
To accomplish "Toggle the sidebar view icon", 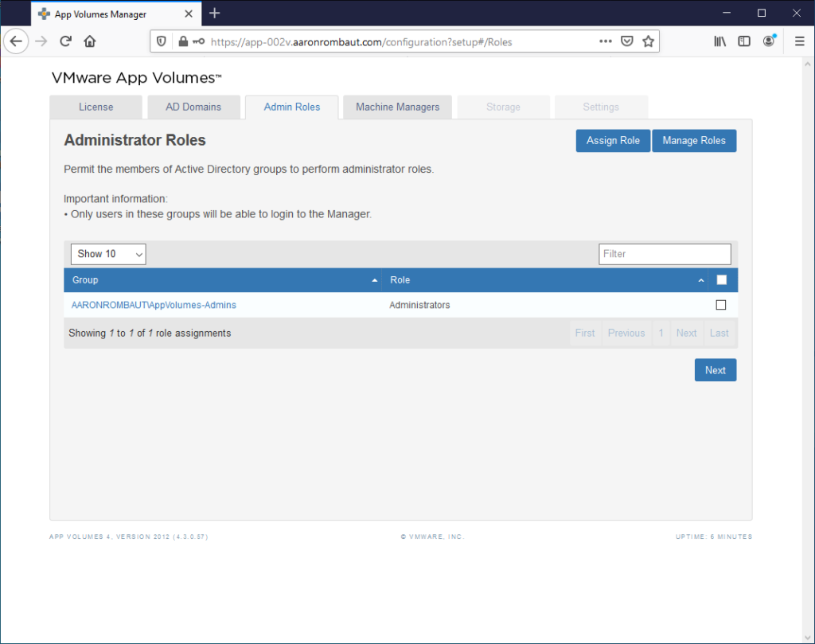I will click(x=744, y=41).
